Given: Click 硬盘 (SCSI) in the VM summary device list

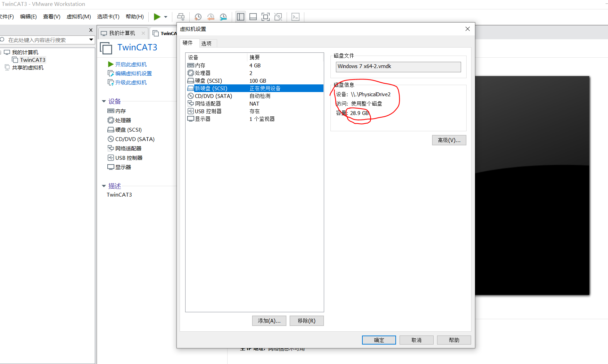Looking at the screenshot, I should tap(129, 130).
